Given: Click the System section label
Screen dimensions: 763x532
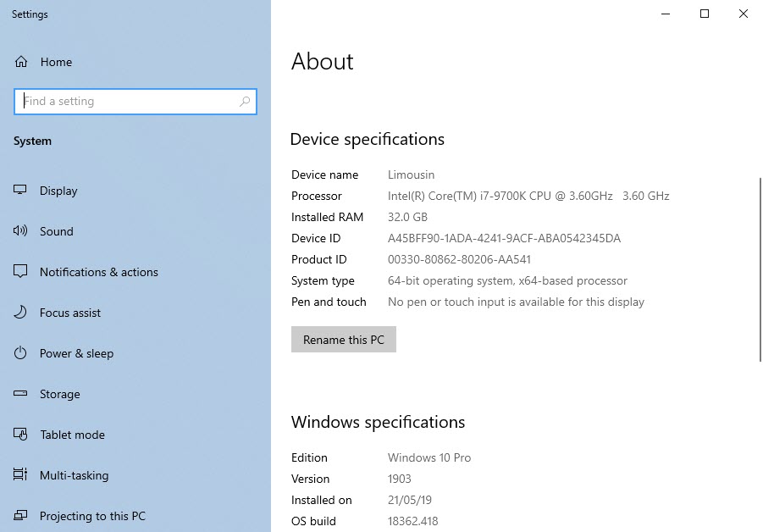Looking at the screenshot, I should coord(32,141).
